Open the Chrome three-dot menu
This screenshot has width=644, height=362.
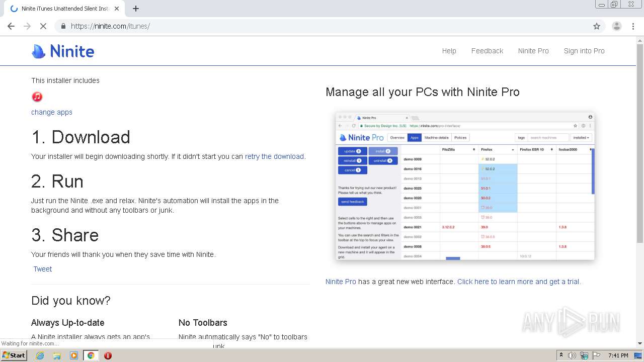coord(633,26)
